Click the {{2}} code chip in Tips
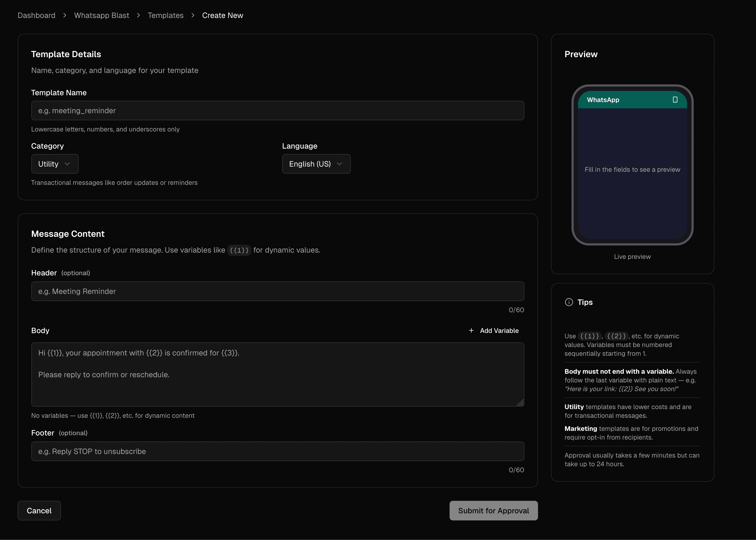This screenshot has width=756, height=540. point(616,336)
